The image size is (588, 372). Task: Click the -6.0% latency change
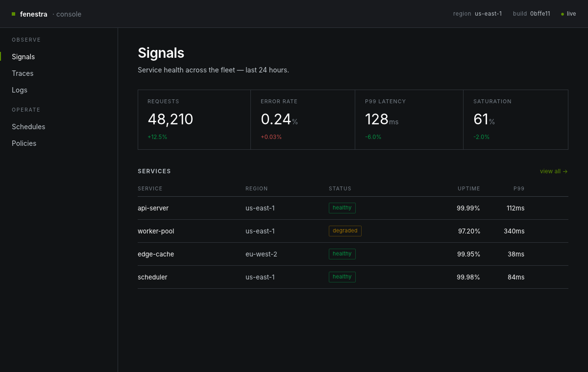373,137
